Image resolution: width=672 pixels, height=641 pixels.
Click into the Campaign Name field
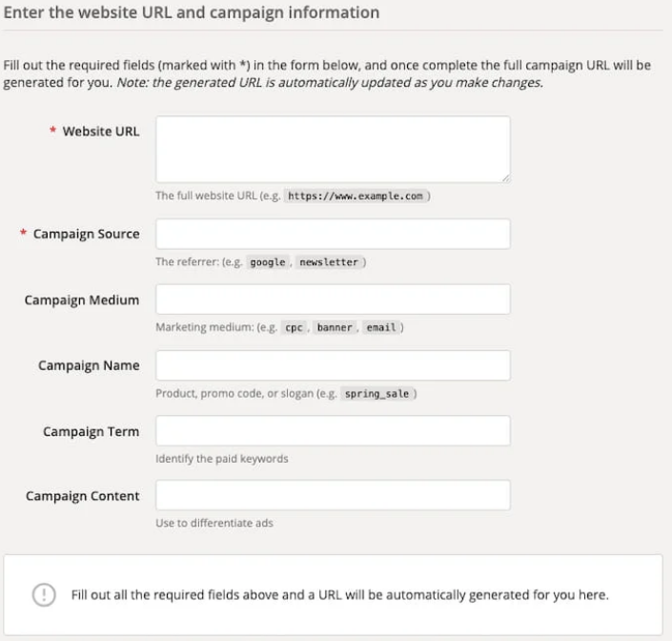(333, 365)
